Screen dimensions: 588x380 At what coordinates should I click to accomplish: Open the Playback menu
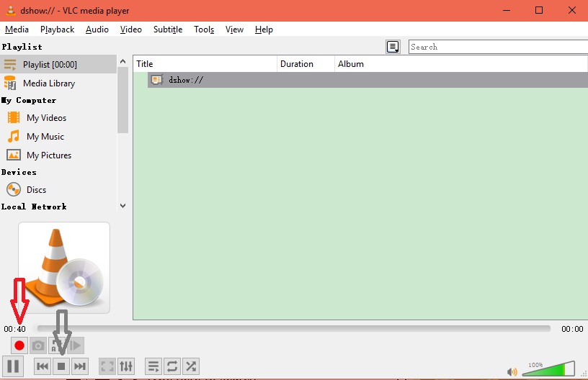58,30
